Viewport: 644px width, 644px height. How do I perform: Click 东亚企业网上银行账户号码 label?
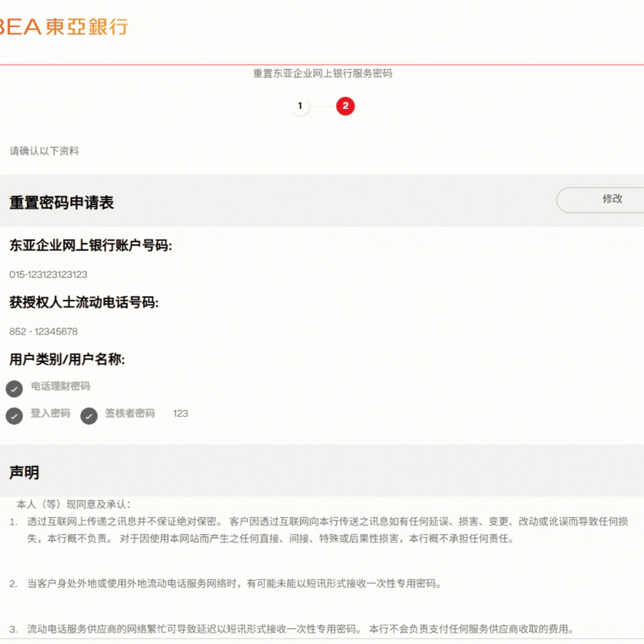(91, 246)
